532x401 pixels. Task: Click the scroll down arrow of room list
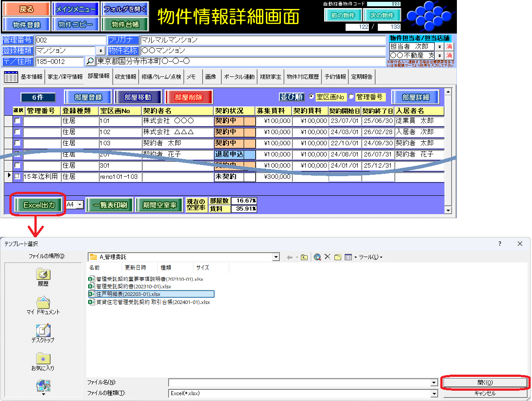tap(448, 210)
